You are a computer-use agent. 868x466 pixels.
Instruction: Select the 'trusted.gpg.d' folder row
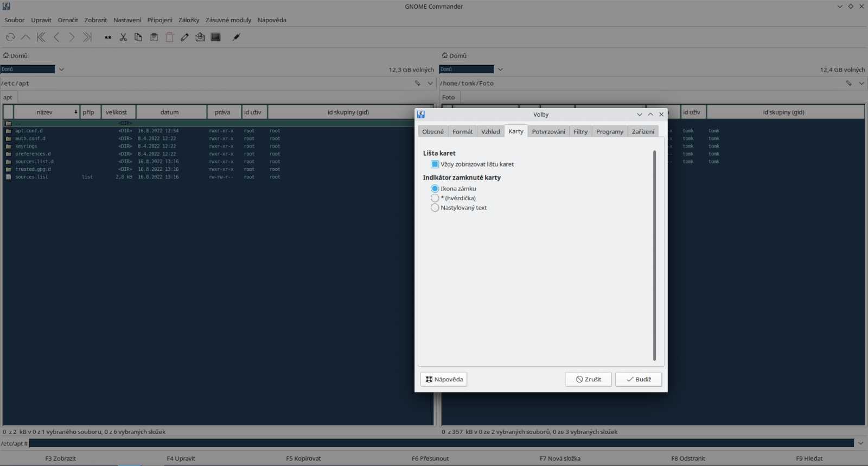pyautogui.click(x=217, y=169)
